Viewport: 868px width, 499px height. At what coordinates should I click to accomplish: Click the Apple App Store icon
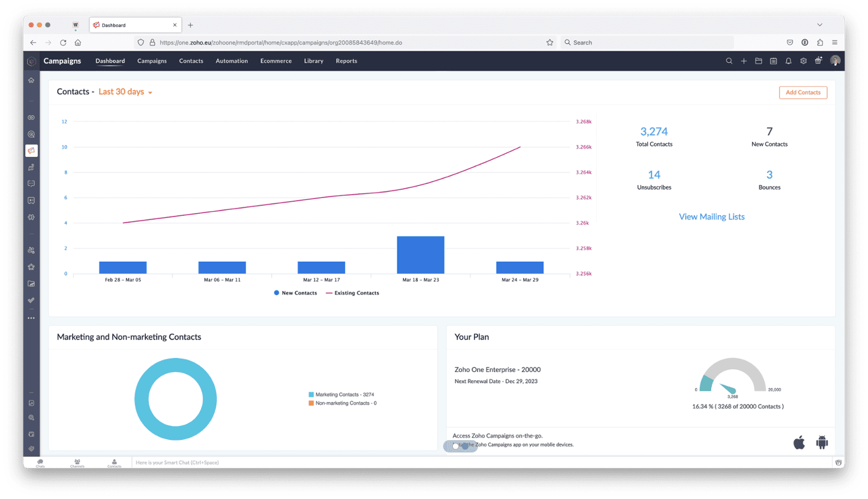[x=799, y=443]
